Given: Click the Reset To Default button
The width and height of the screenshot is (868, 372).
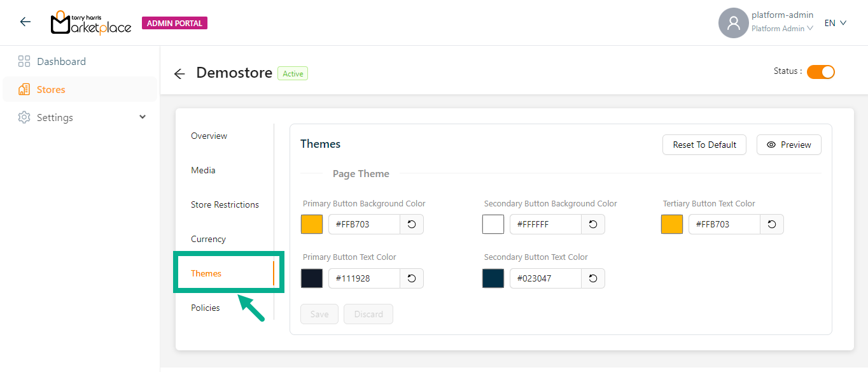Looking at the screenshot, I should (704, 145).
